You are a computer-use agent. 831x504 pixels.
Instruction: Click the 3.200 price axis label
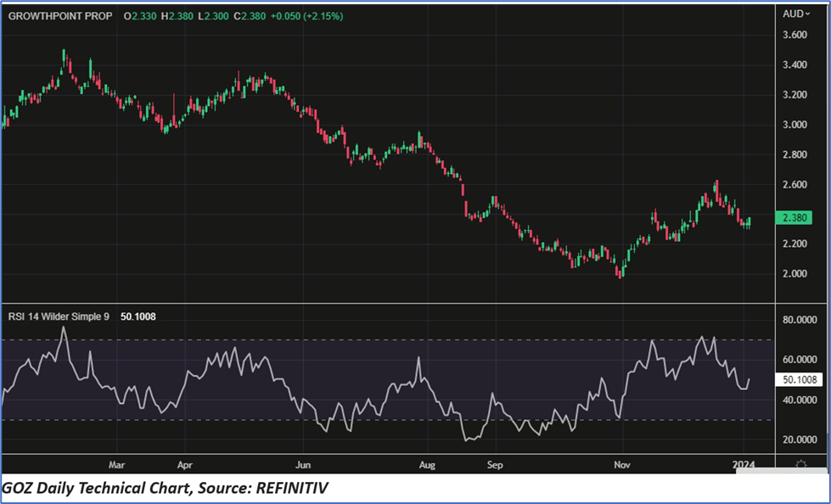tap(795, 95)
